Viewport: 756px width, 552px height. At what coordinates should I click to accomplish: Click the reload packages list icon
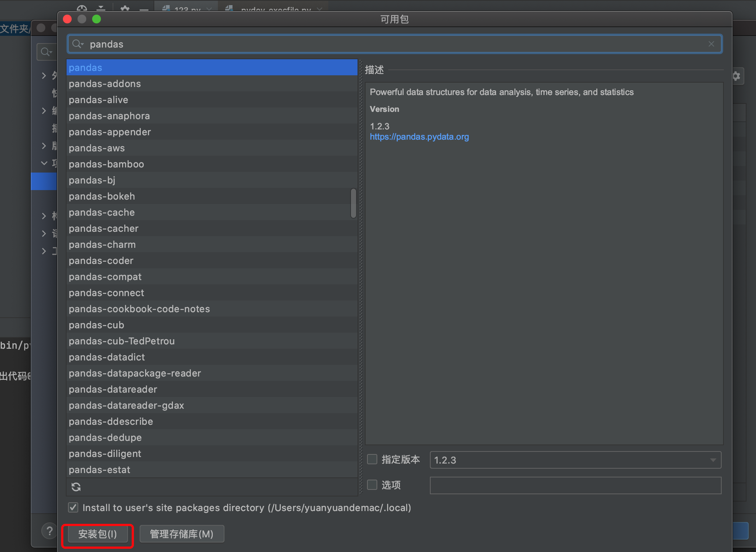click(x=76, y=487)
